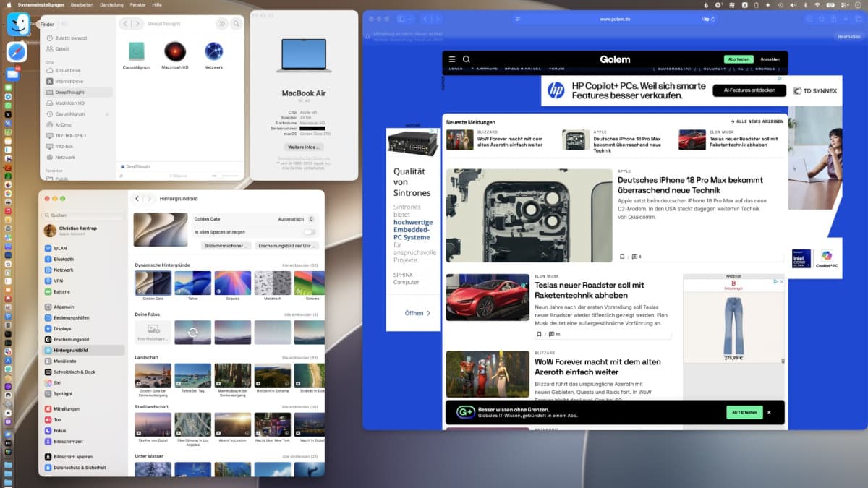The width and height of the screenshot is (868, 488).
Task: Click Bearbeiten button in Safari notification bar
Action: pos(848,36)
